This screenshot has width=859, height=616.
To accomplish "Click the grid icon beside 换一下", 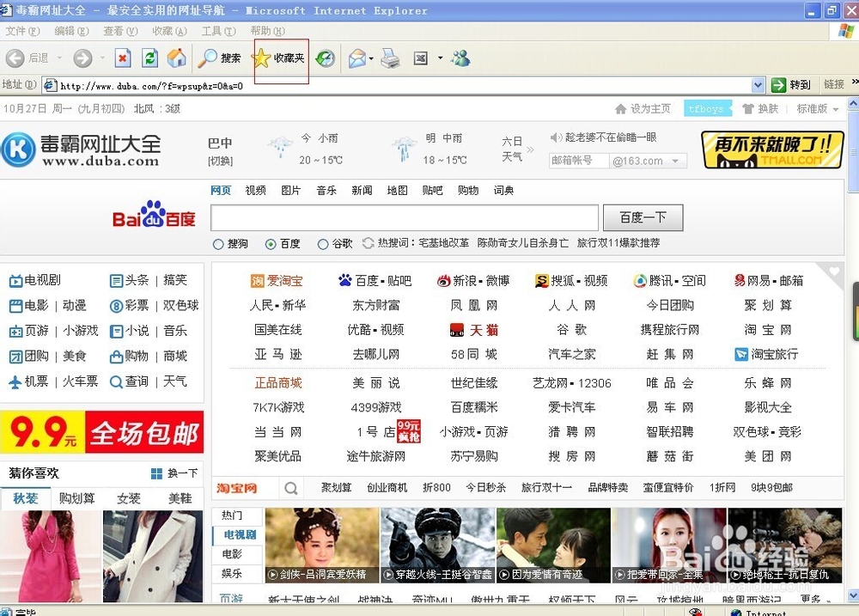I will pyautogui.click(x=156, y=473).
